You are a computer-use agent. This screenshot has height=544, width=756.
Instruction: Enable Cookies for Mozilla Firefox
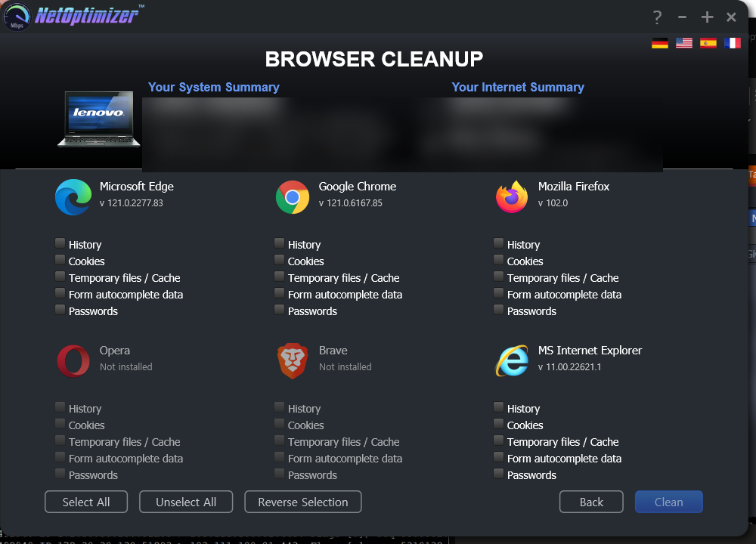(x=498, y=260)
